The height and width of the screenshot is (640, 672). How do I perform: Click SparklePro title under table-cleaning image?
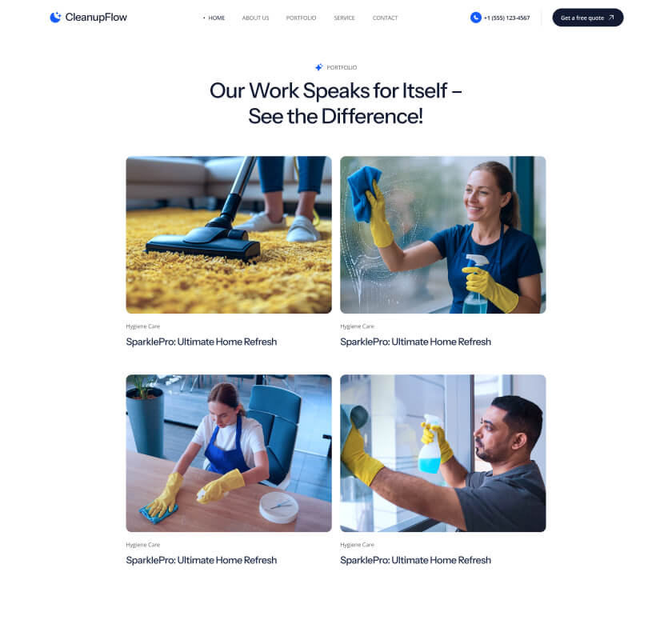click(202, 560)
